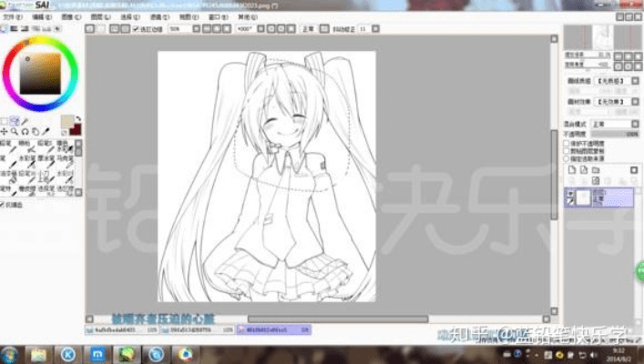Open the 画材效果 dropdown
Viewport: 644px width, 364px height.
pyautogui.click(x=615, y=101)
